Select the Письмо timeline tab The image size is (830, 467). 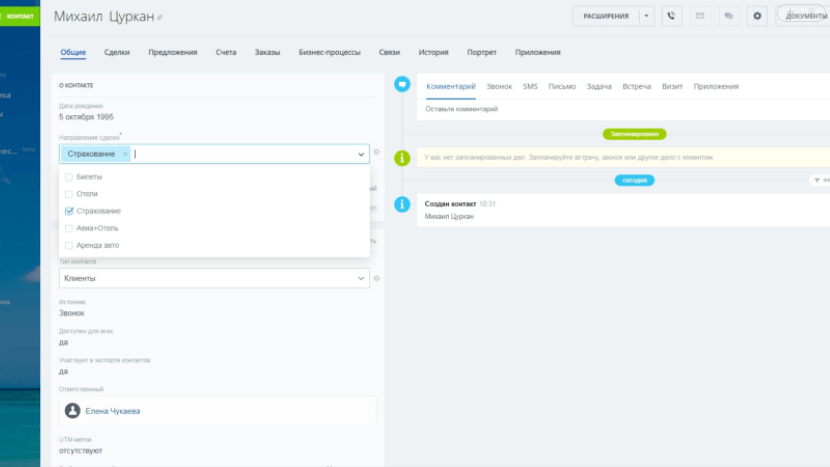click(x=562, y=86)
